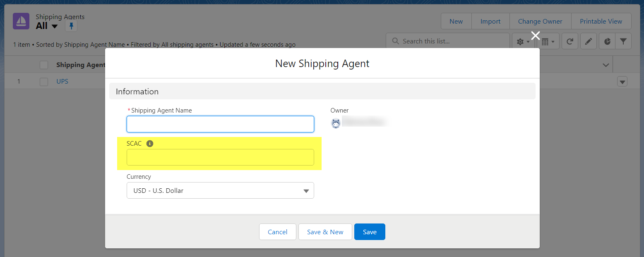Open the UPS record link
Image resolution: width=644 pixels, height=257 pixels.
click(62, 82)
